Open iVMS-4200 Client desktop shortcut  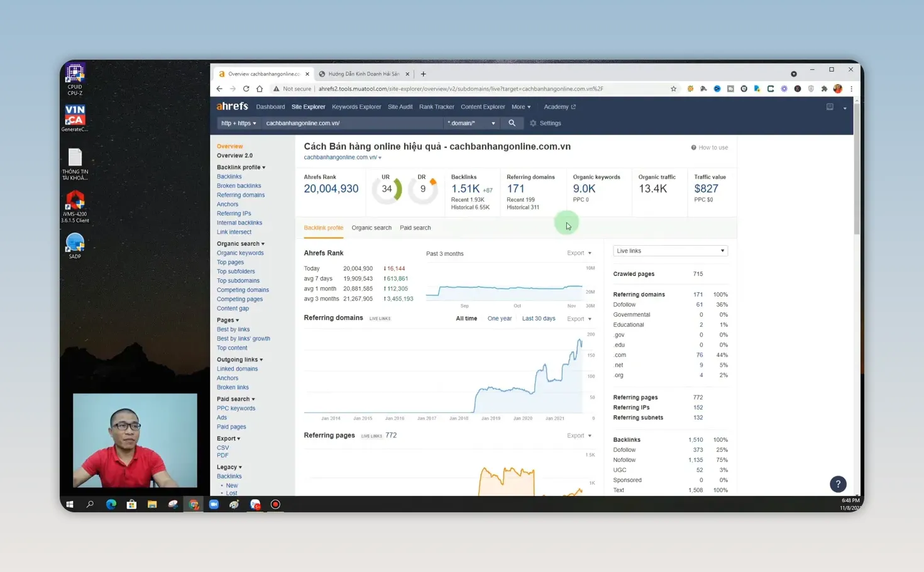click(x=75, y=207)
